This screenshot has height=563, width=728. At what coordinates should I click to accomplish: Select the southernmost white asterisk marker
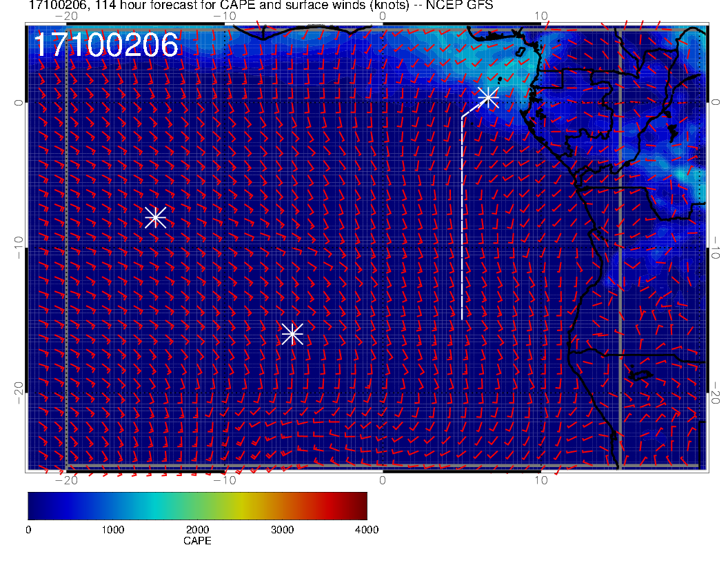[292, 334]
